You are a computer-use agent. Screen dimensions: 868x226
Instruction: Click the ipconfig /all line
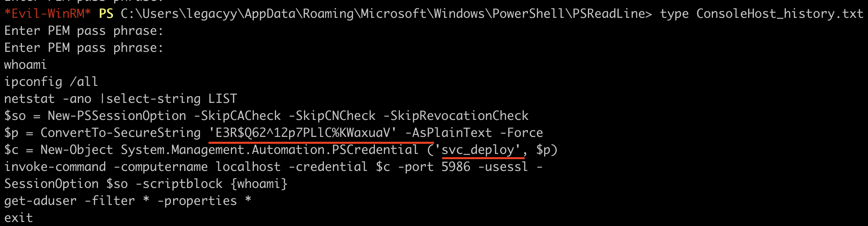tap(51, 82)
